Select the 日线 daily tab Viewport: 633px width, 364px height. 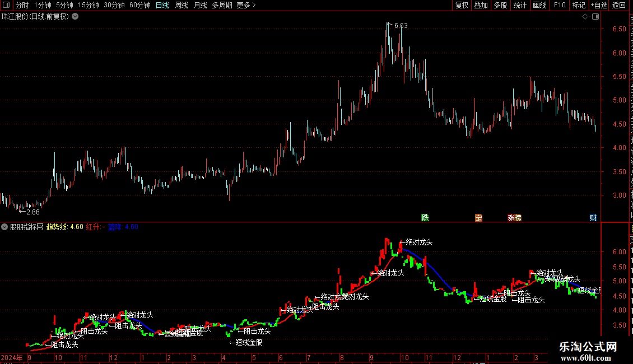click(162, 5)
